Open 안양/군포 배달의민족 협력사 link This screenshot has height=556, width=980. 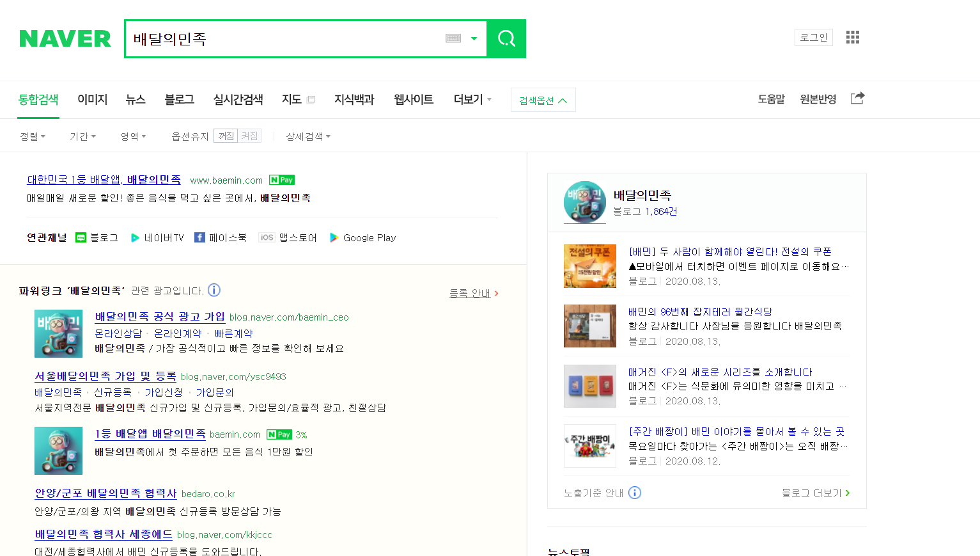coord(105,493)
